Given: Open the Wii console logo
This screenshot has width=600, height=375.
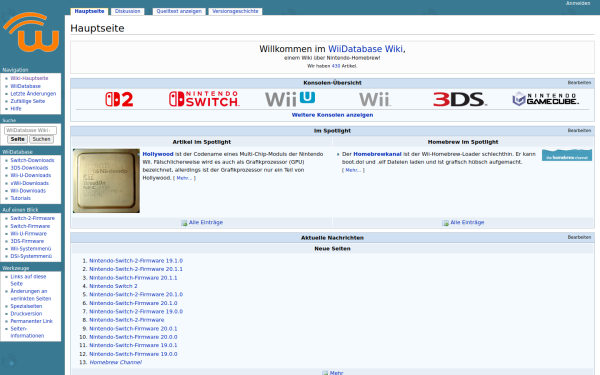Looking at the screenshot, I should tap(375, 99).
